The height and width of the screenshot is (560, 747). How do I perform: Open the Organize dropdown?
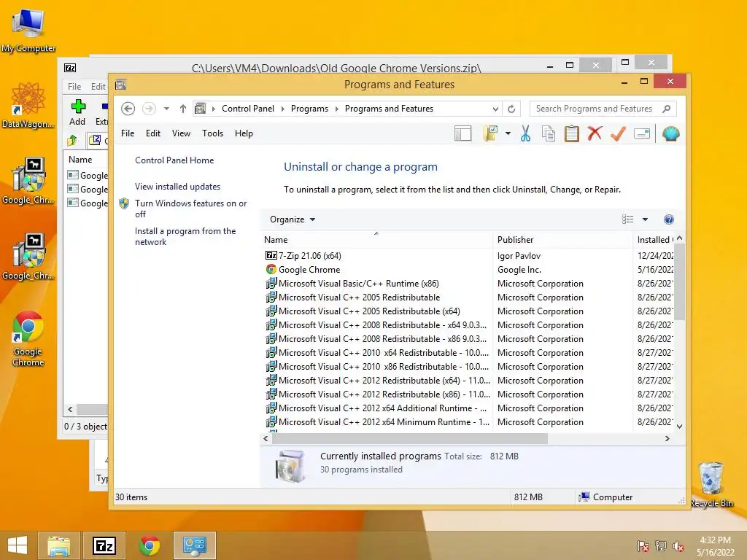292,219
